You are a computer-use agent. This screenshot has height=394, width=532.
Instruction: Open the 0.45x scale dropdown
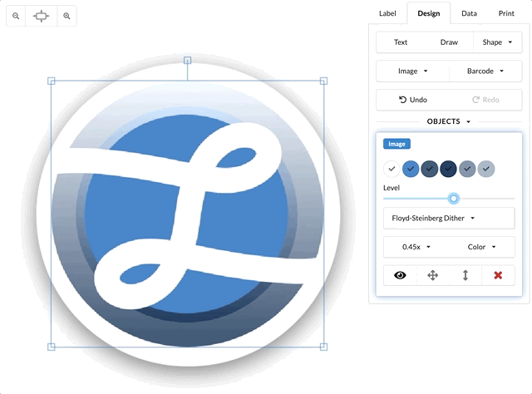[x=416, y=247]
